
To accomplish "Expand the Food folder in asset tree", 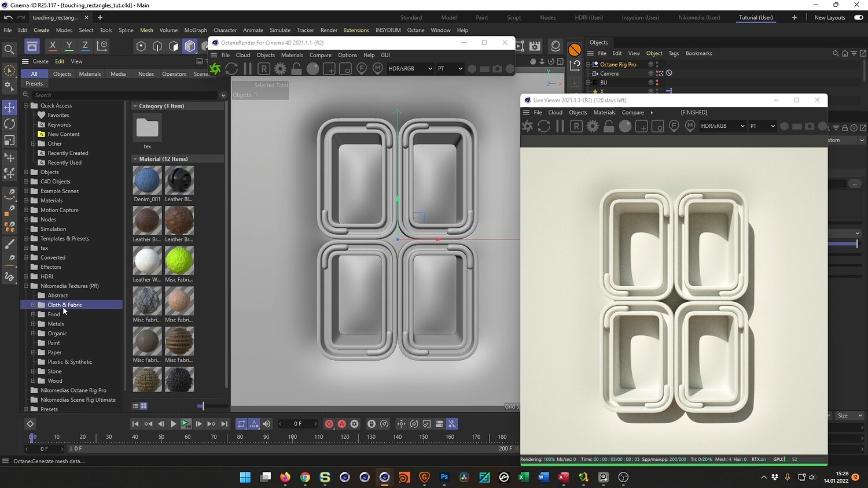I will (34, 315).
